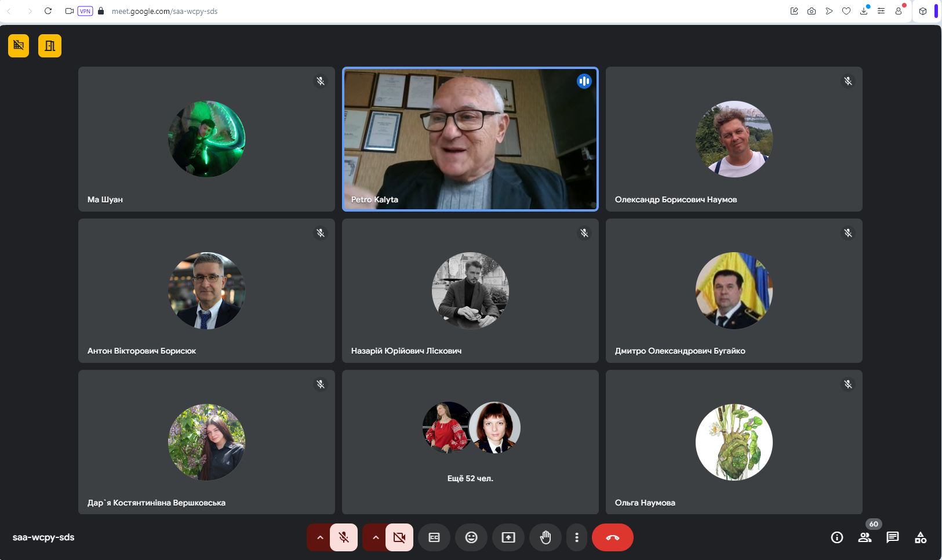Open meeting details info icon
The image size is (942, 560).
pos(836,537)
